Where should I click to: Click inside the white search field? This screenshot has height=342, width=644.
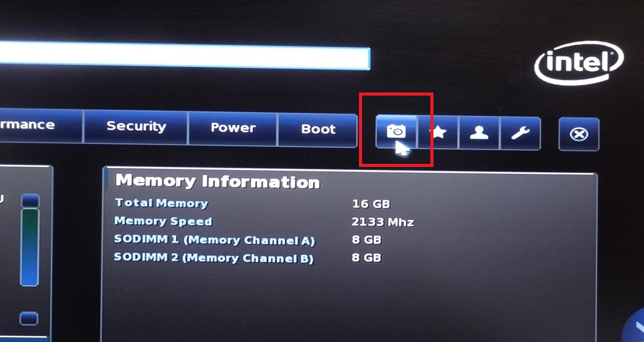[x=185, y=55]
